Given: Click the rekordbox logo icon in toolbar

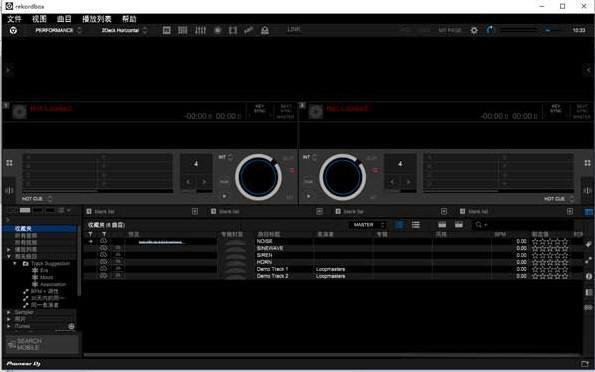Looking at the screenshot, I should (x=13, y=30).
